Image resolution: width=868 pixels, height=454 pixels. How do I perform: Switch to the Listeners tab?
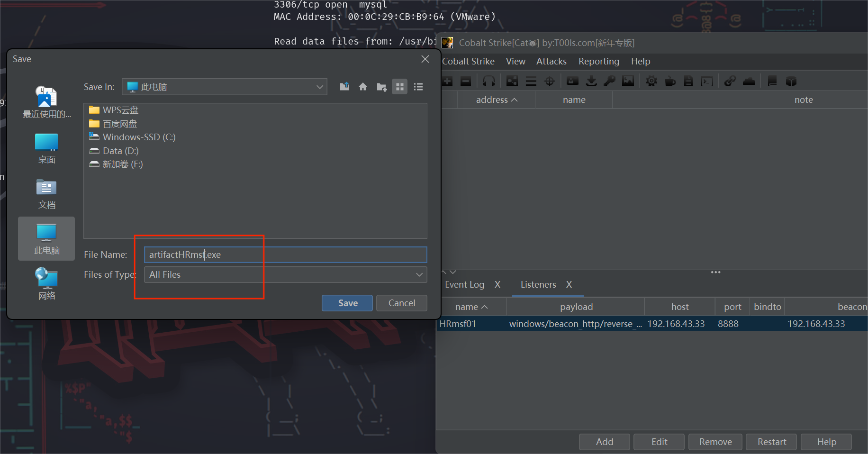[538, 285]
